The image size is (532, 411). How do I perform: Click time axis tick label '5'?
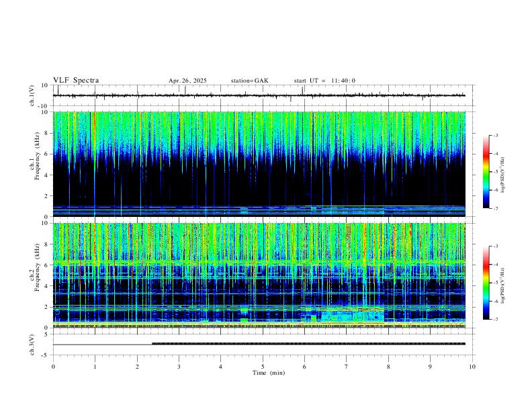pyautogui.click(x=263, y=367)
